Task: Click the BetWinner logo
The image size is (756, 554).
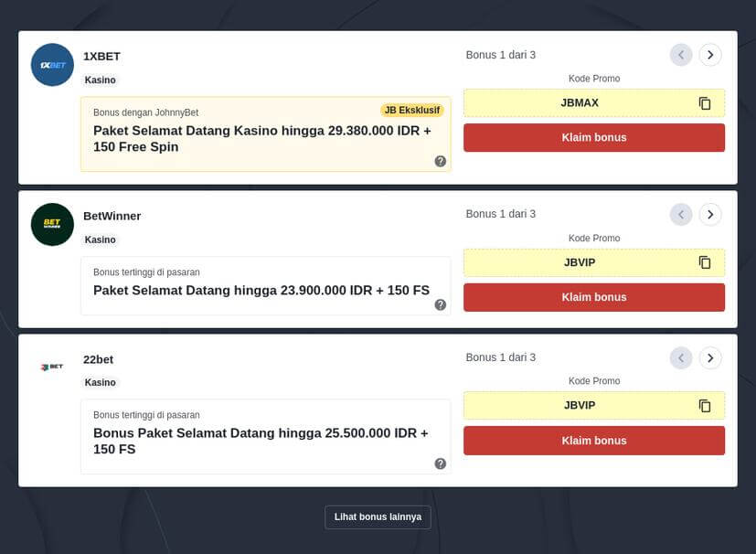Action: [52, 225]
